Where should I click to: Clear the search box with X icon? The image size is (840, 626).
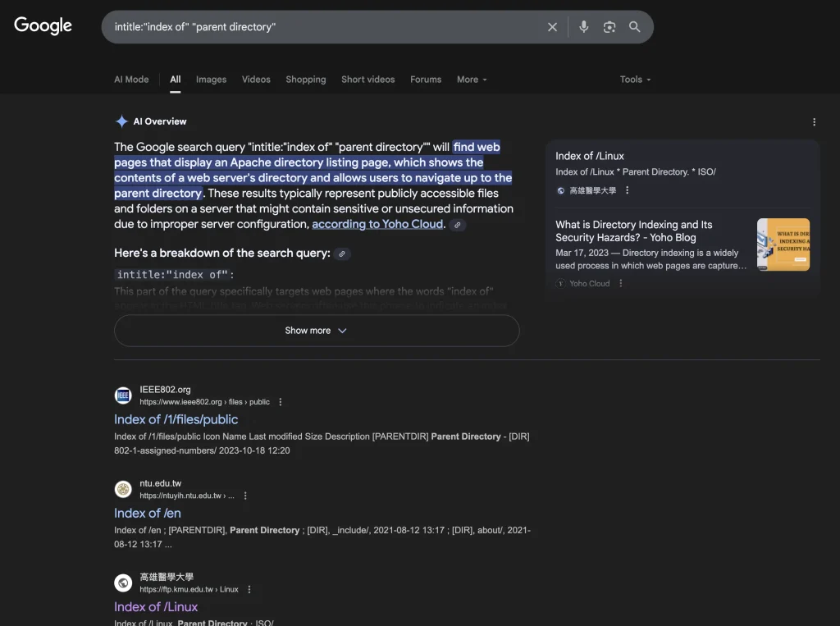tap(552, 27)
